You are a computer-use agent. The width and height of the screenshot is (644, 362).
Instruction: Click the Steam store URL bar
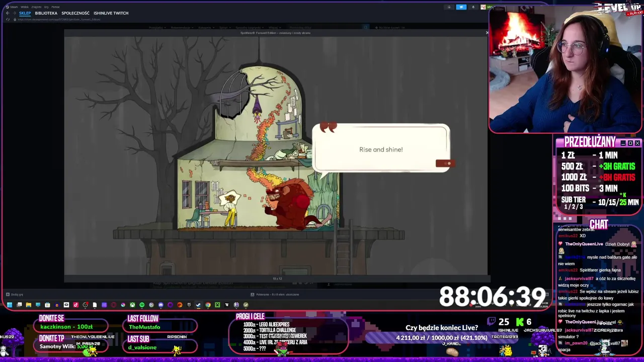coord(58,19)
